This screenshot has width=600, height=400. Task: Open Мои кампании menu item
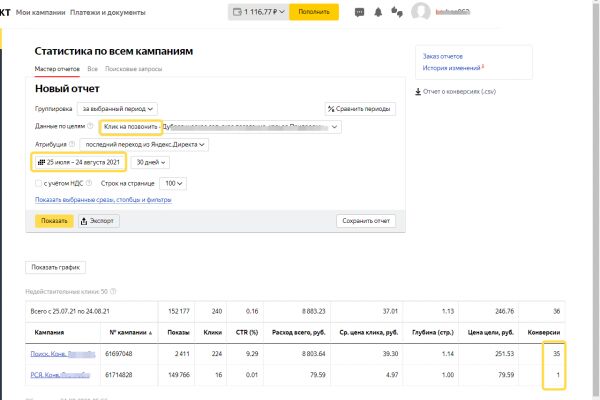click(x=41, y=13)
